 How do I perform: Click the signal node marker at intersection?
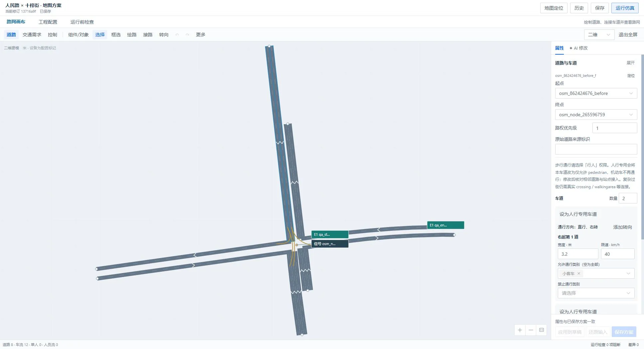pyautogui.click(x=297, y=245)
